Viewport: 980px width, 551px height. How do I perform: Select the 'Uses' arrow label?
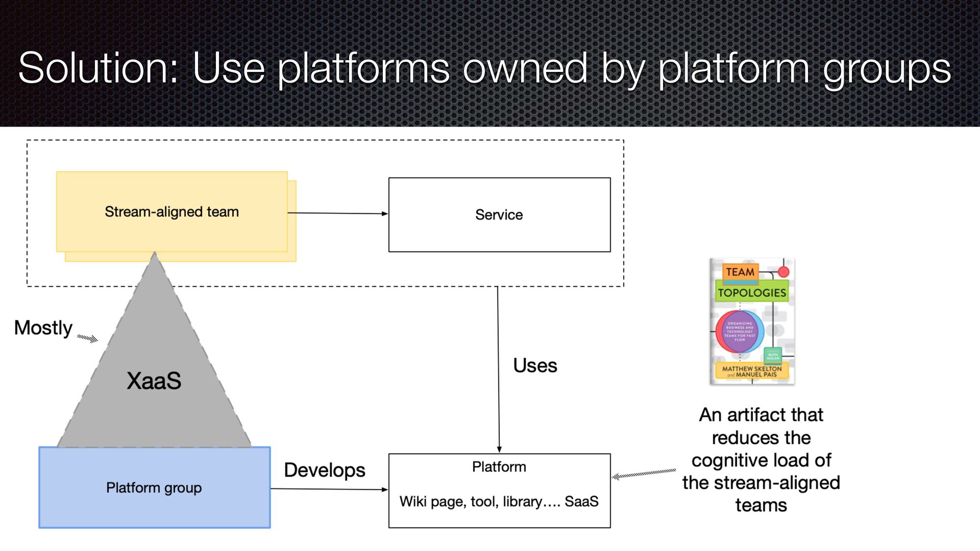point(535,365)
